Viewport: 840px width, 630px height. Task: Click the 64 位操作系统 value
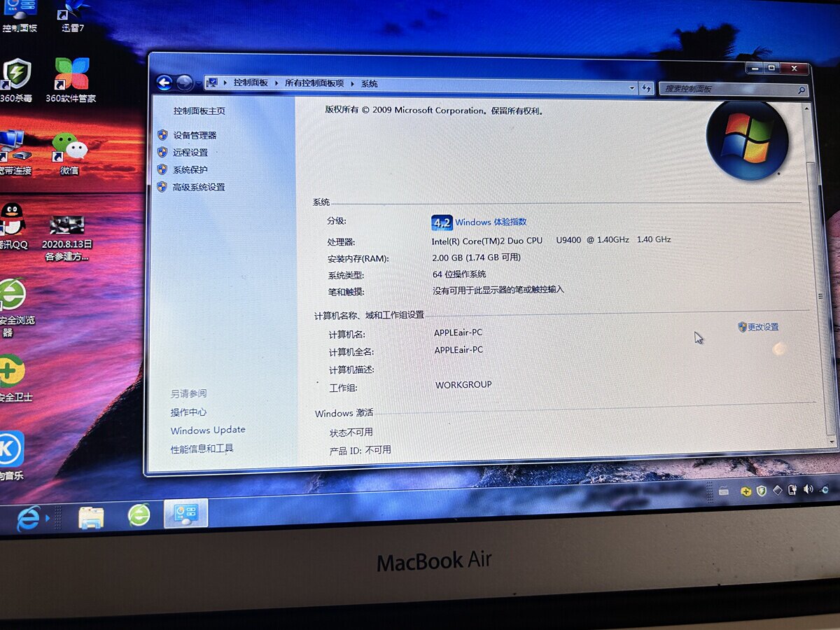pyautogui.click(x=459, y=274)
